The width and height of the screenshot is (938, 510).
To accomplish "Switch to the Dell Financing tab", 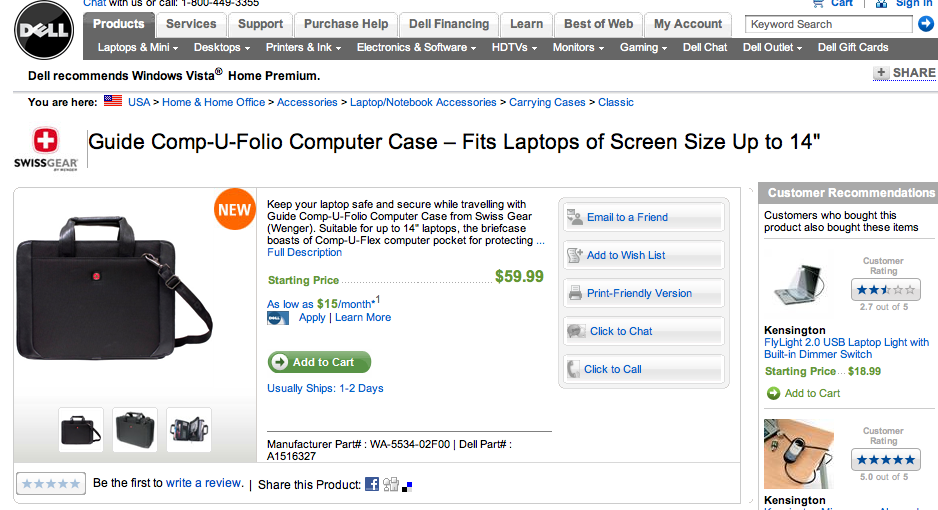I will pyautogui.click(x=449, y=25).
